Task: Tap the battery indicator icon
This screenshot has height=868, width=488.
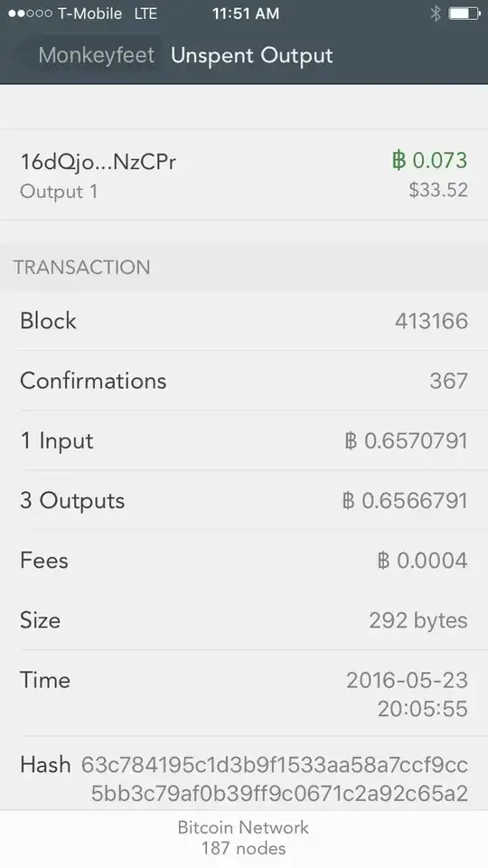Action: point(464,14)
